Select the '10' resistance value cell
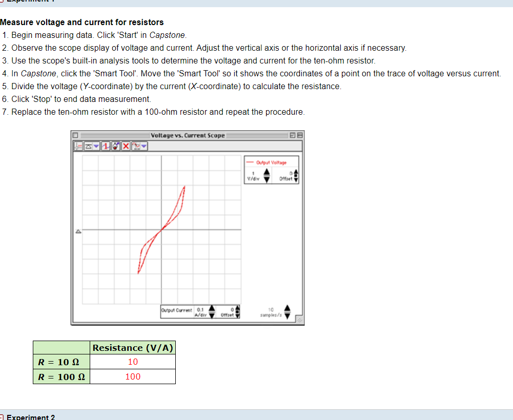 coord(133,362)
